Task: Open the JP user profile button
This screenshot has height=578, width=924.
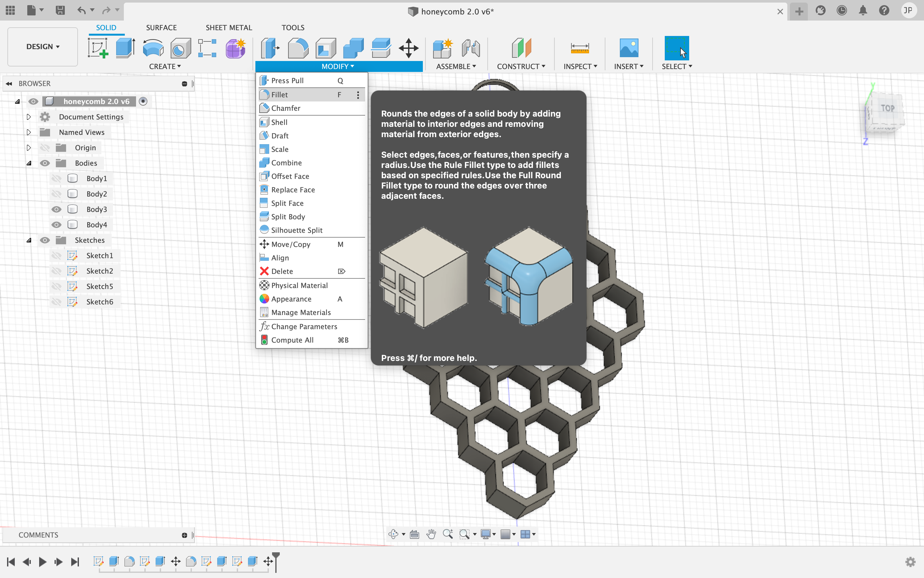Action: (908, 11)
